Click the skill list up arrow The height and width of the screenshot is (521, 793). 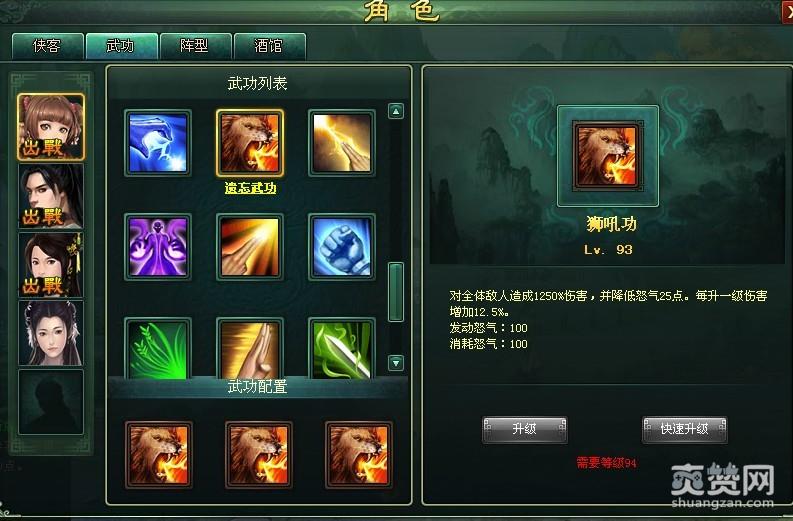[x=396, y=111]
